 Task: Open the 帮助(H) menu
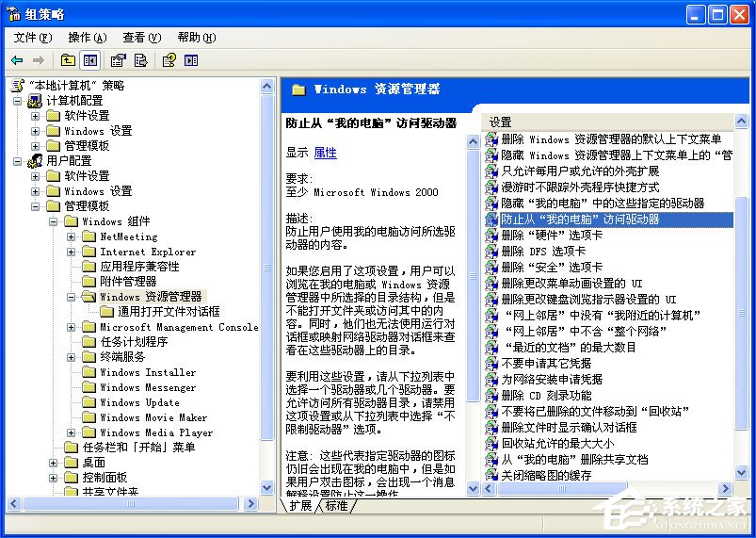(196, 38)
